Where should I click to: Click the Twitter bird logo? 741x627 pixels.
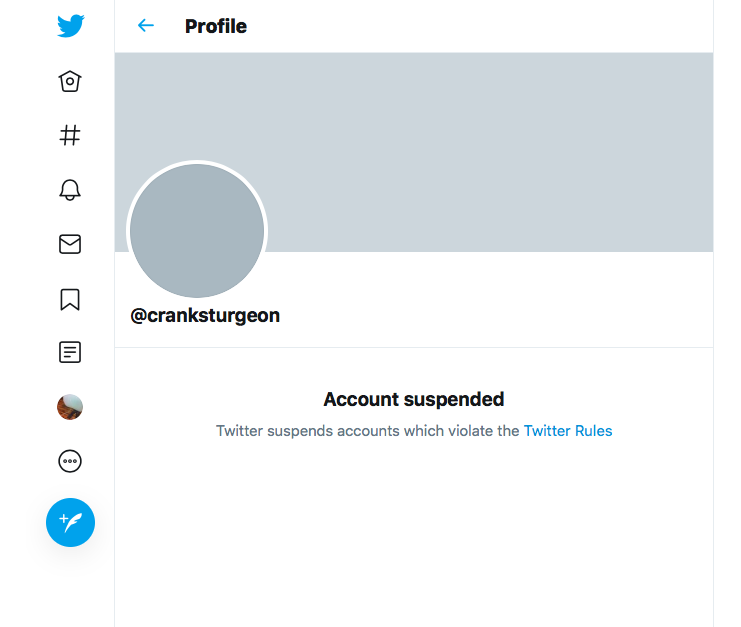coord(70,26)
